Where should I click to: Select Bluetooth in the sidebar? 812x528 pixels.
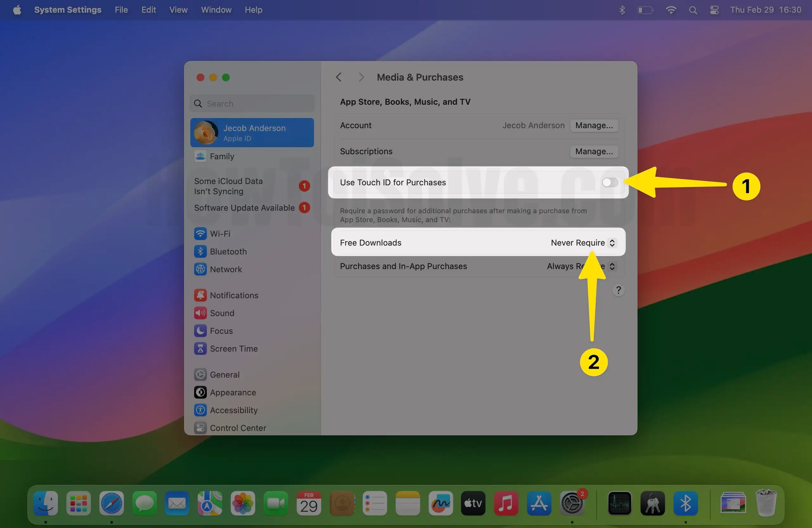point(227,252)
